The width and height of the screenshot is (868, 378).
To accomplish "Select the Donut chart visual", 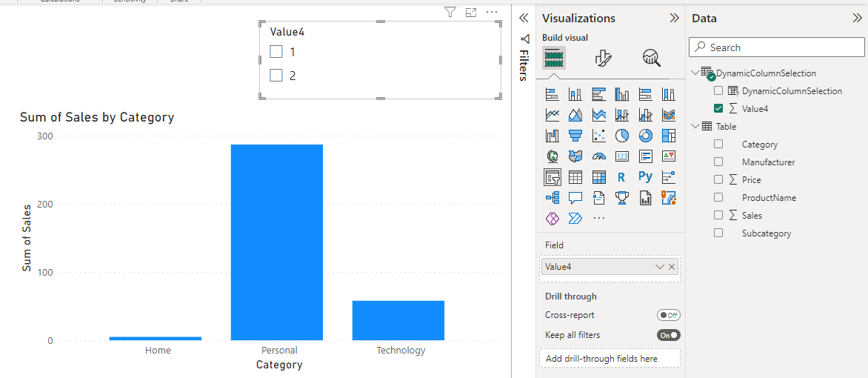I will tap(645, 135).
